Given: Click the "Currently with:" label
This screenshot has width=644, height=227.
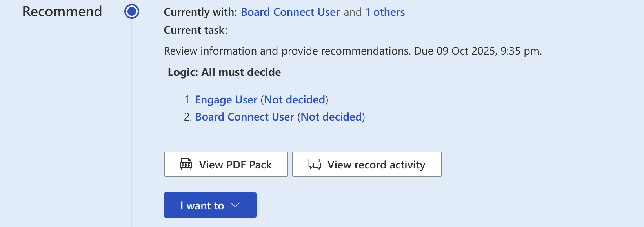Looking at the screenshot, I should pos(200,12).
